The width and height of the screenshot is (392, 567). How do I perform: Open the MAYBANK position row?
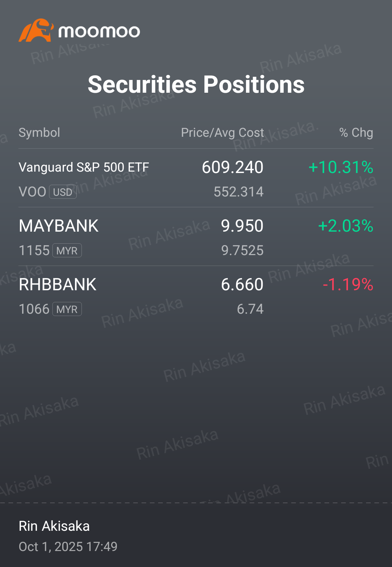[x=196, y=237]
